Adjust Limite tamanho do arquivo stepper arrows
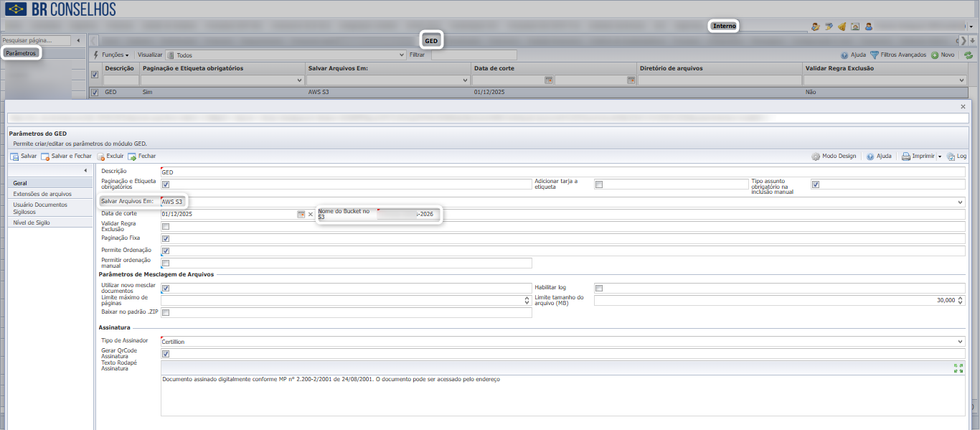 click(961, 300)
